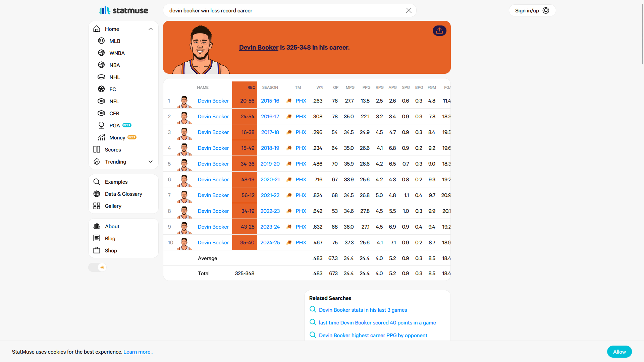Select the NFL football icon
This screenshot has width=644, height=362.
(101, 101)
